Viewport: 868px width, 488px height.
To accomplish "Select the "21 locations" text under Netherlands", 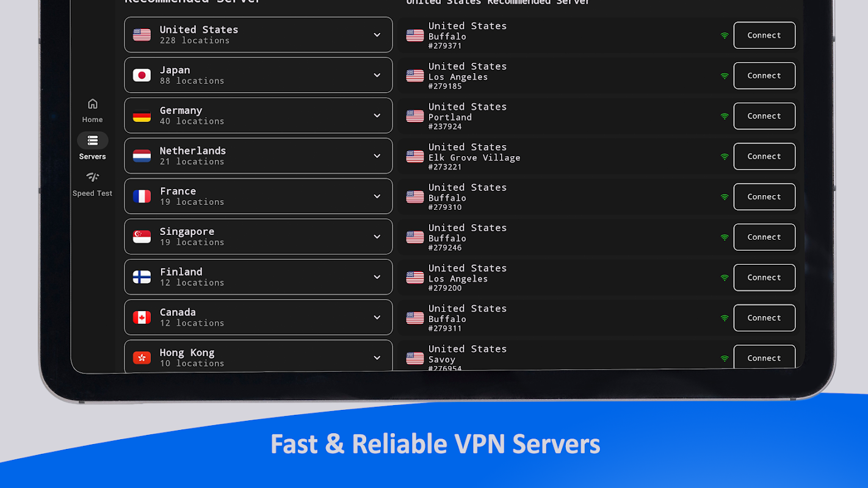I will tap(192, 161).
